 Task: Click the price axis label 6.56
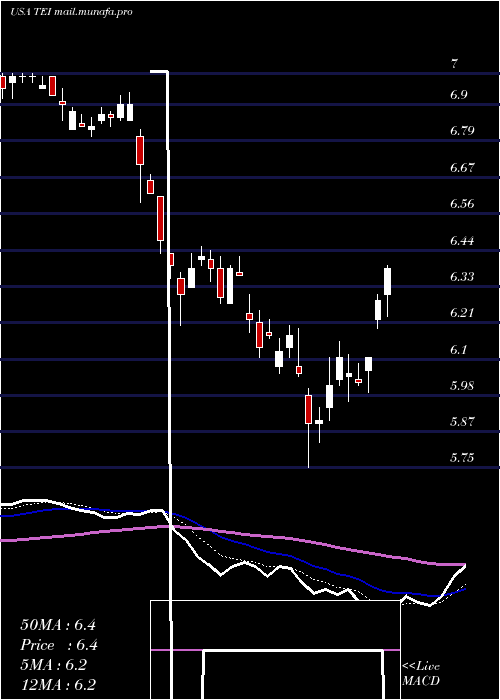pos(462,204)
